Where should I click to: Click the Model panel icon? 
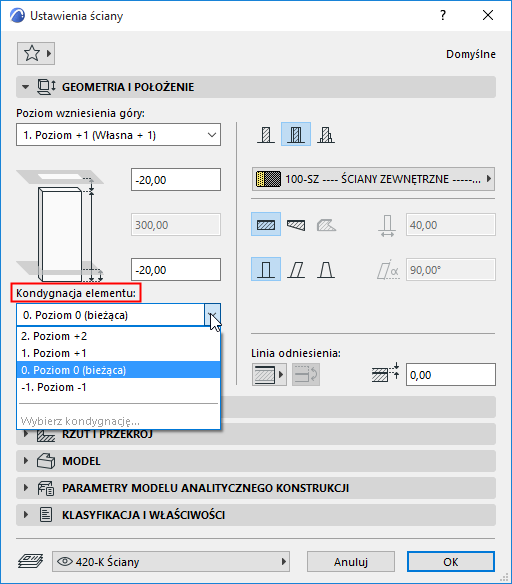46,461
